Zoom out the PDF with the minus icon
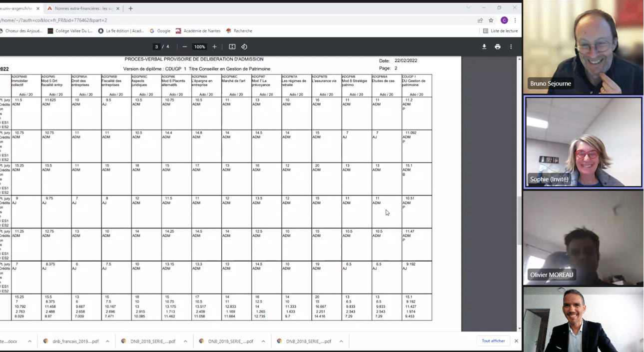Viewport: 644px width, 352px height. [184, 46]
